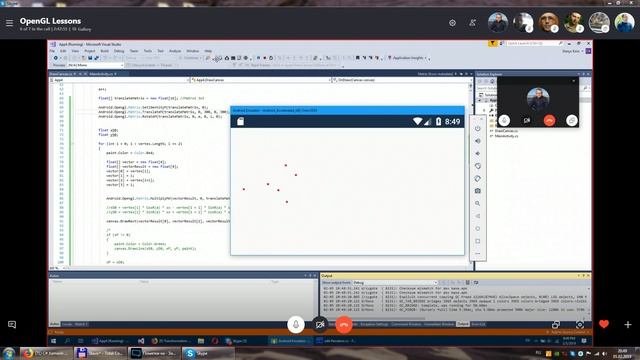640x360 pixels.
Task: Click the emulator Home circle button
Action: 478,229
